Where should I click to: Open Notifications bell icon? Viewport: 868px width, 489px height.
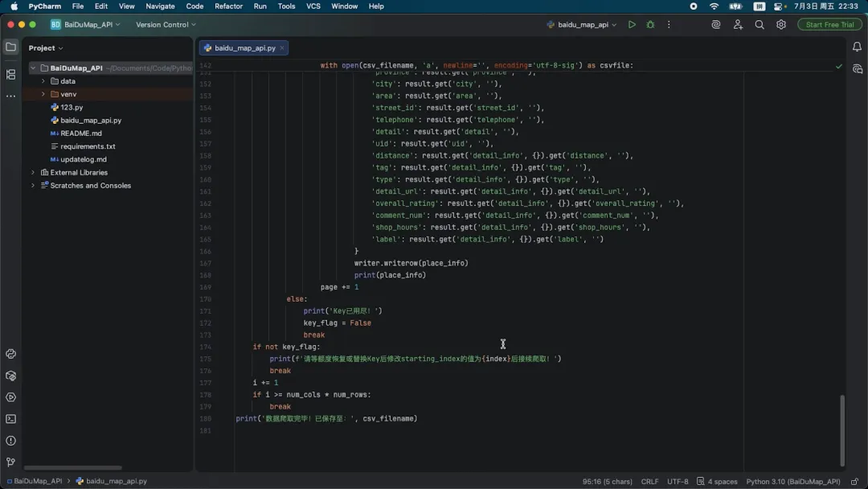(x=857, y=47)
